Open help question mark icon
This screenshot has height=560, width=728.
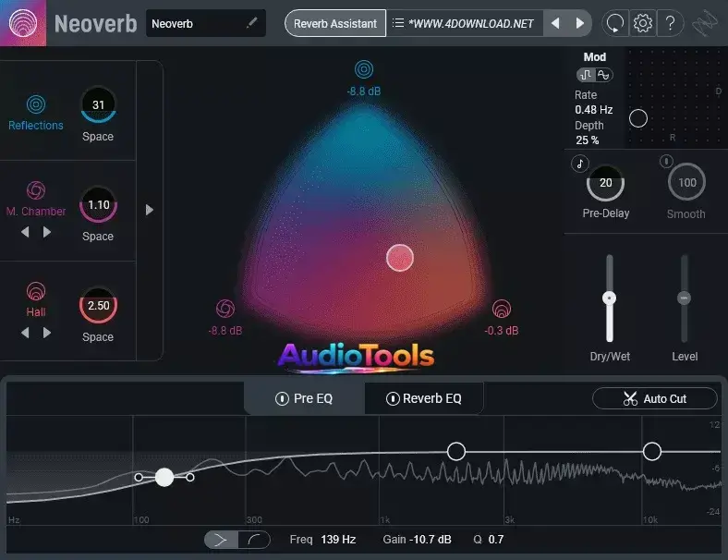click(670, 23)
